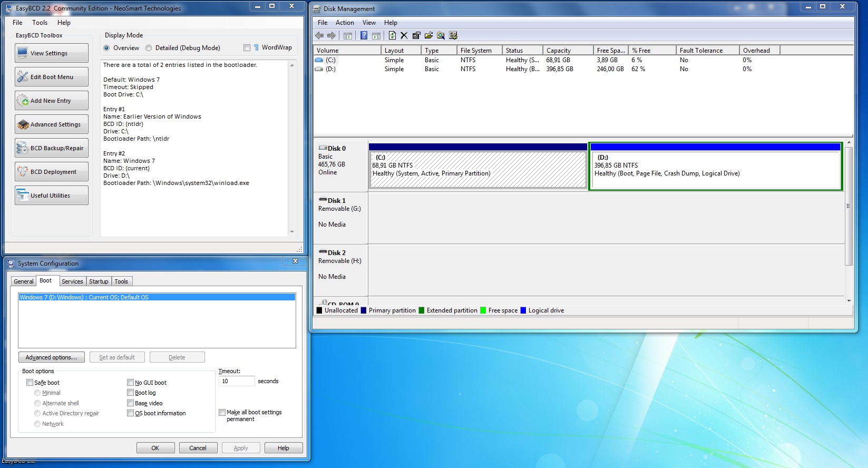The width and height of the screenshot is (868, 468).
Task: Click Advanced options button in Boot tab
Action: pos(51,357)
